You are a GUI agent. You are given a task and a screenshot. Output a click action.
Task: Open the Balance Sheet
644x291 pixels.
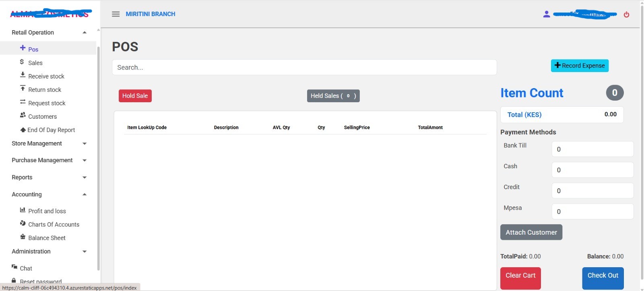point(47,238)
